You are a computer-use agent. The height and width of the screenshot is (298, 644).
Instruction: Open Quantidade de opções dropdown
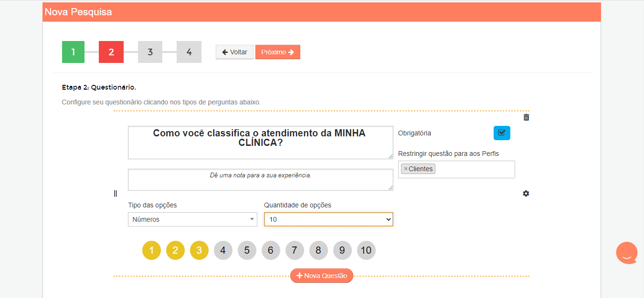[x=328, y=219]
